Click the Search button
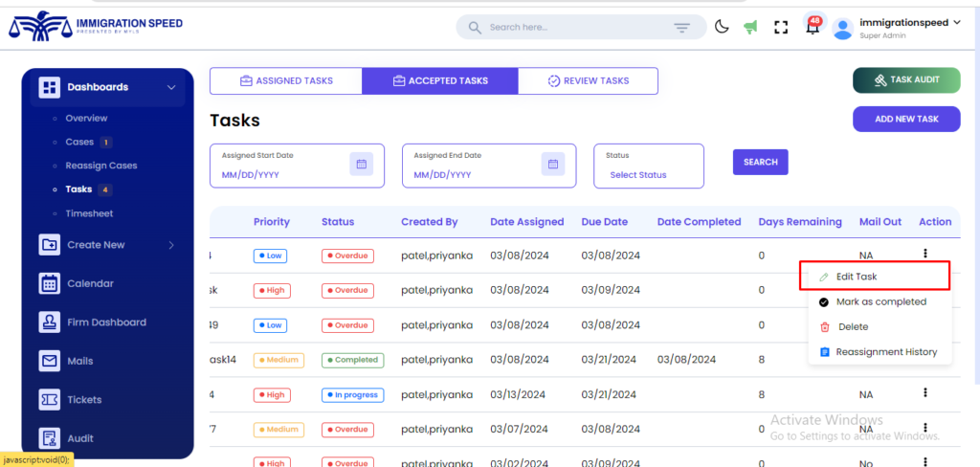980x467 pixels. click(x=761, y=162)
